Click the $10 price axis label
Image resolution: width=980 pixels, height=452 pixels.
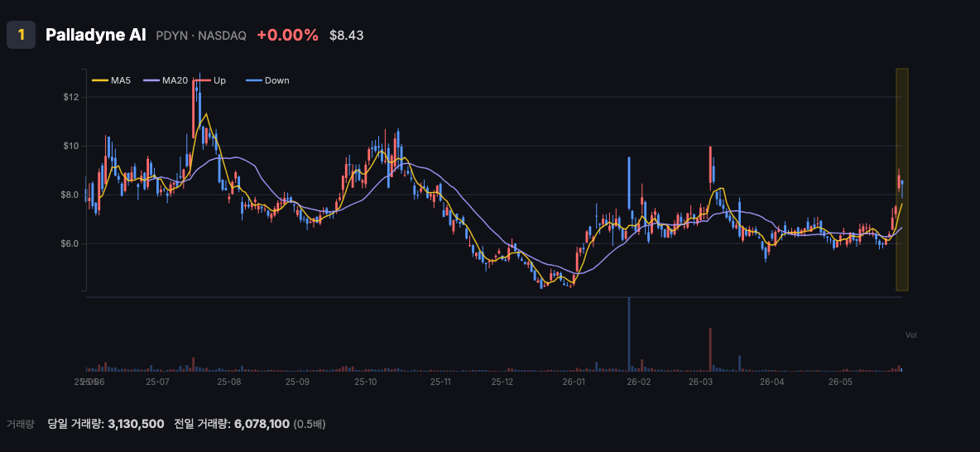(70, 146)
